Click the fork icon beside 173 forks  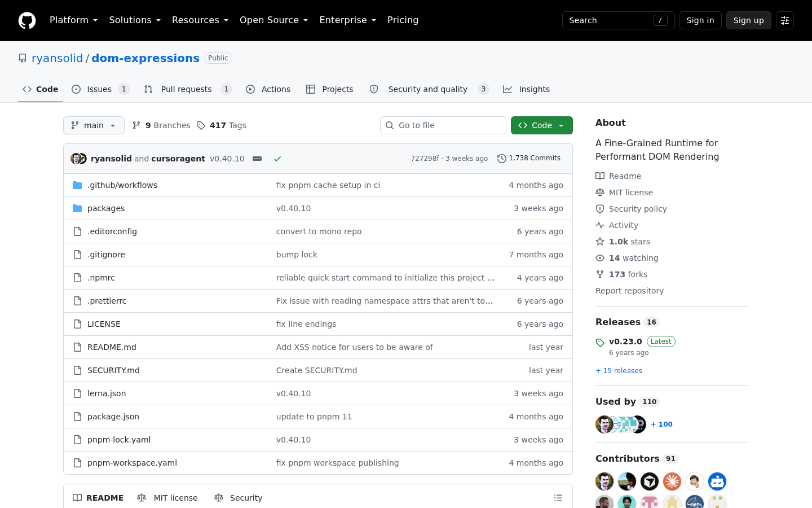[600, 274]
